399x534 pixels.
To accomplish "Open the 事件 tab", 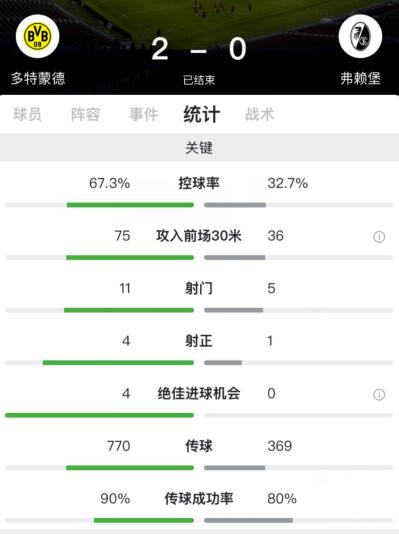I will (144, 114).
